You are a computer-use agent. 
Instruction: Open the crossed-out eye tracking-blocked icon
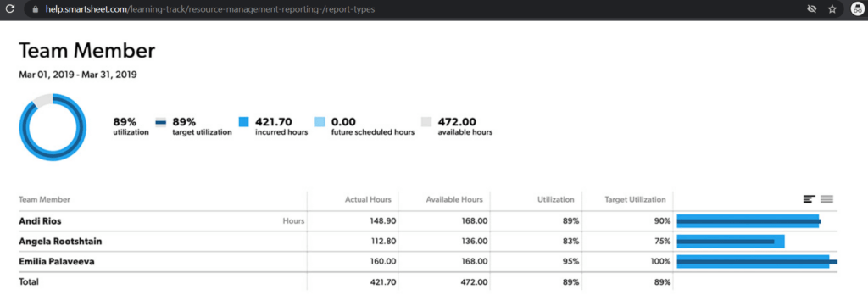812,8
